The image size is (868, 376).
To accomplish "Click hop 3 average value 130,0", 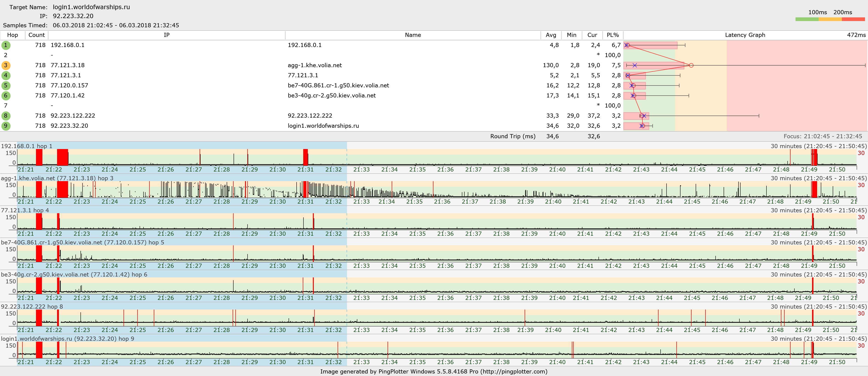I will [551, 65].
